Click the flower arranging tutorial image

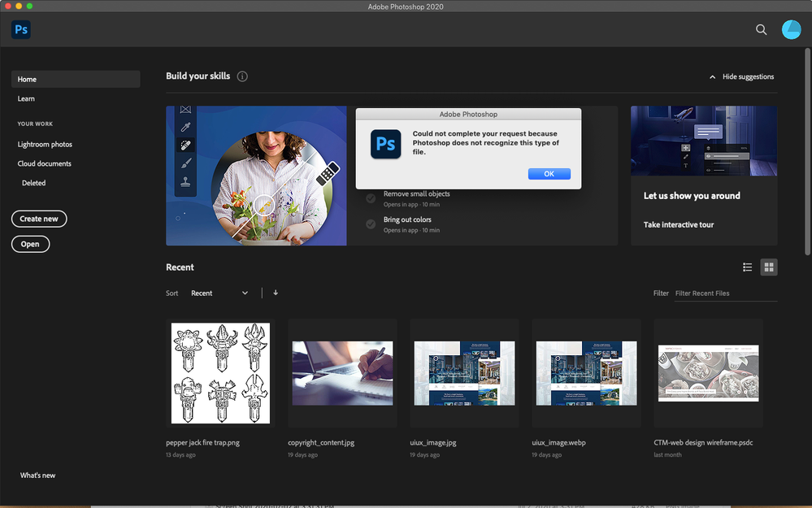click(256, 176)
